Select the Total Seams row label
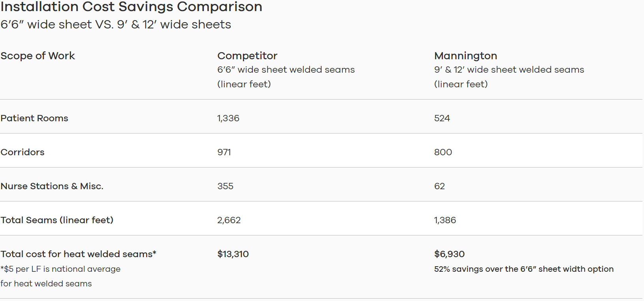Image resolution: width=644 pixels, height=301 pixels. click(57, 220)
